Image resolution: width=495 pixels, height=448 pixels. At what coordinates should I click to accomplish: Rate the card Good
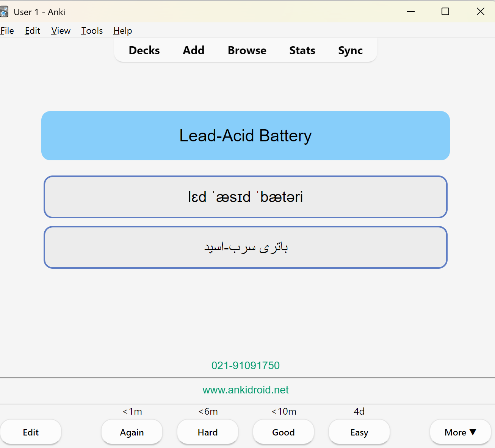point(284,432)
